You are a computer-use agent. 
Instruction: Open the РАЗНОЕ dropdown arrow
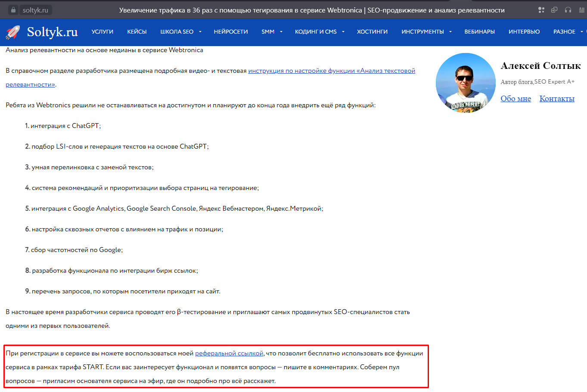tap(581, 32)
